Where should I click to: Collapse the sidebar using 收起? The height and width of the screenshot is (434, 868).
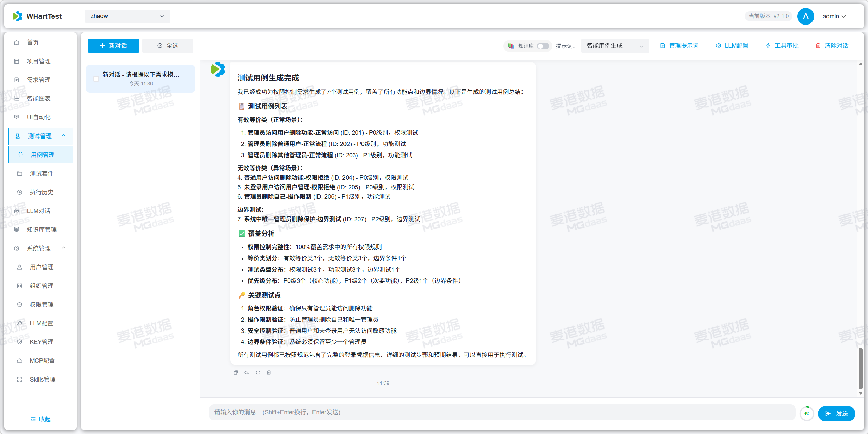point(40,419)
